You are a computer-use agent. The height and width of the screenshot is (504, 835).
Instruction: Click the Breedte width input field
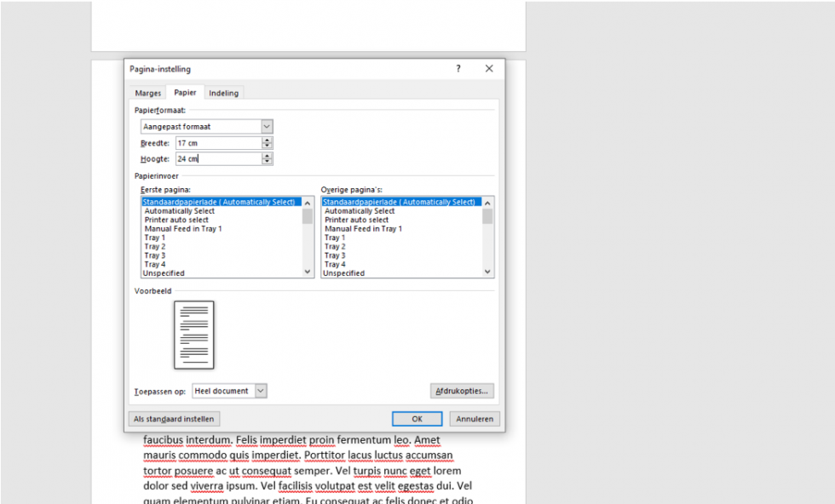click(218, 143)
